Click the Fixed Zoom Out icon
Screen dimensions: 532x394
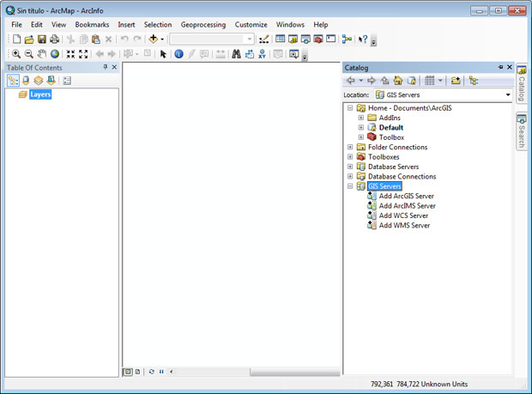(x=83, y=54)
